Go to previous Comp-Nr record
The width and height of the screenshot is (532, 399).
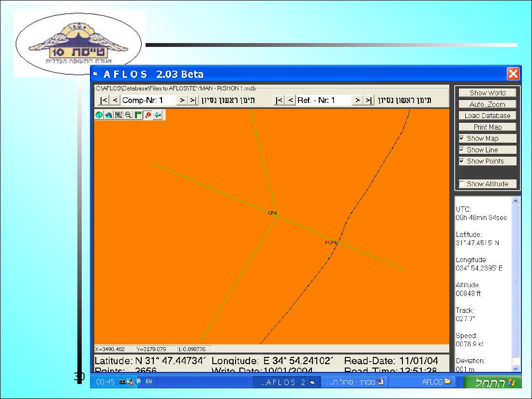point(115,100)
